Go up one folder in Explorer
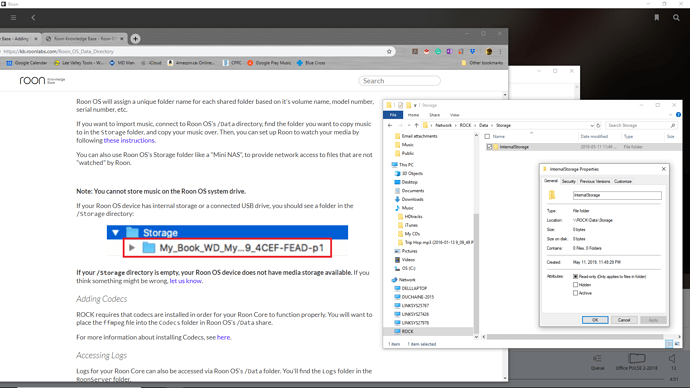The image size is (690, 388). pos(416,125)
